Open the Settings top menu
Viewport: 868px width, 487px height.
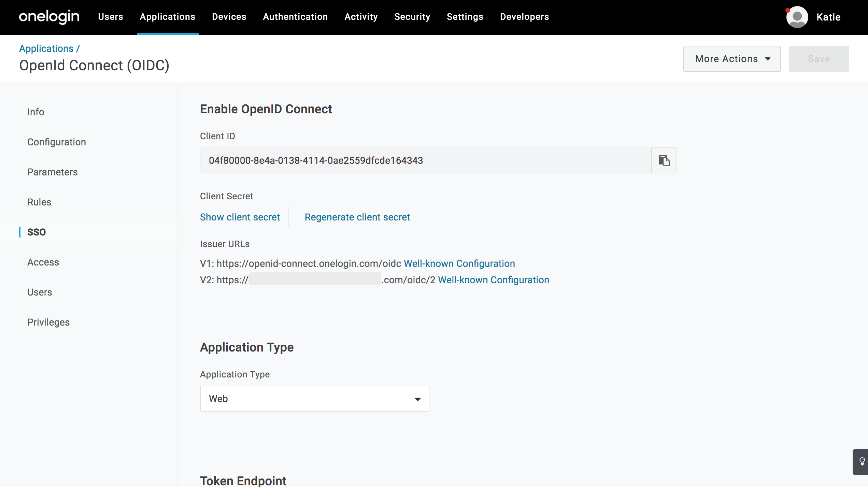[465, 17]
